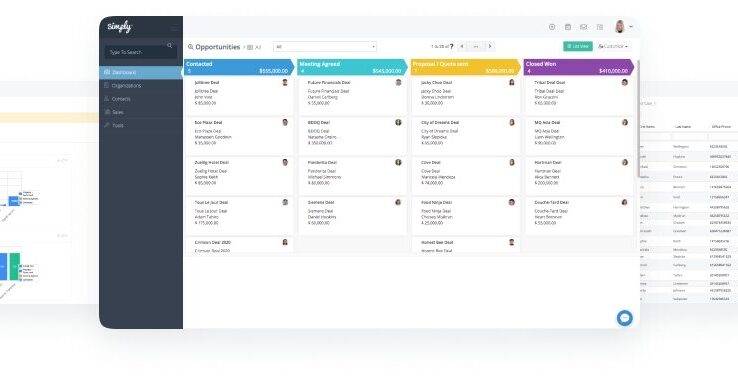738x377 pixels.
Task: Focus the Type To Search field
Action: 140,52
